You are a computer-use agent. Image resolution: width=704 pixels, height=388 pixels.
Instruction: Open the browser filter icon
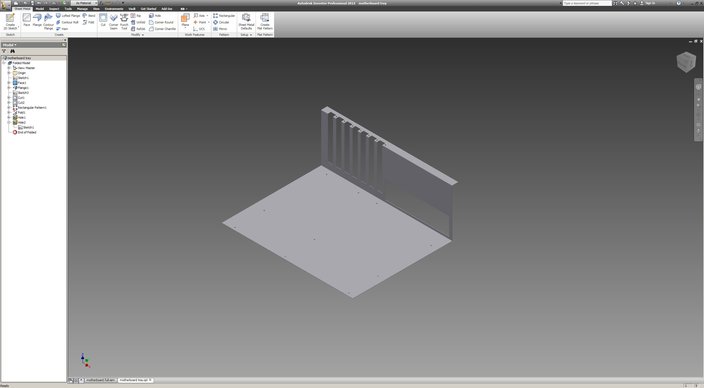(x=4, y=51)
